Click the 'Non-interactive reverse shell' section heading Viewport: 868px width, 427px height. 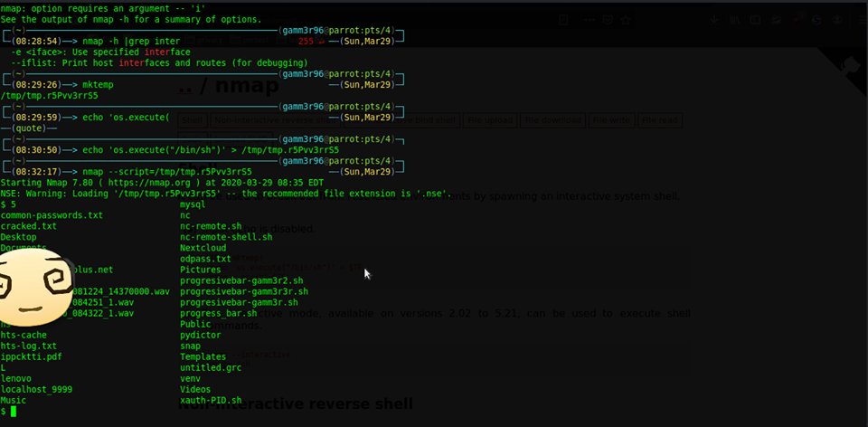(x=296, y=403)
